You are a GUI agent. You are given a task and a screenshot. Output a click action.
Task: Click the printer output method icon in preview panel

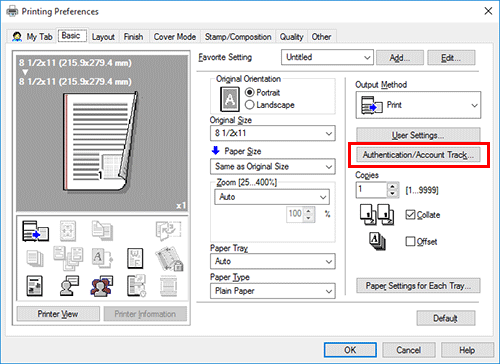pos(35,231)
